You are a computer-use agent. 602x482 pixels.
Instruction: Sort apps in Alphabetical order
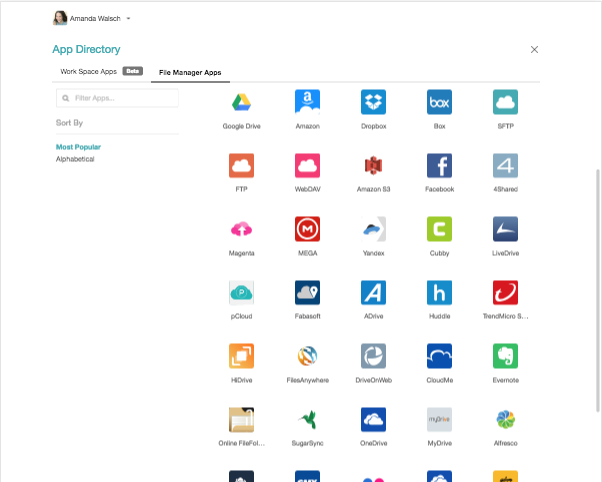(x=75, y=159)
